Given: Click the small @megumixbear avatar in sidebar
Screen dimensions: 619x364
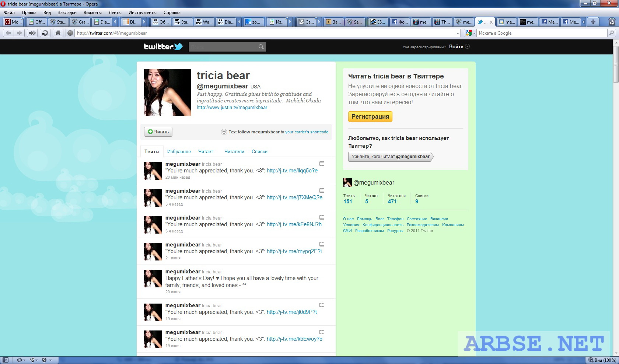Looking at the screenshot, I should pos(347,183).
